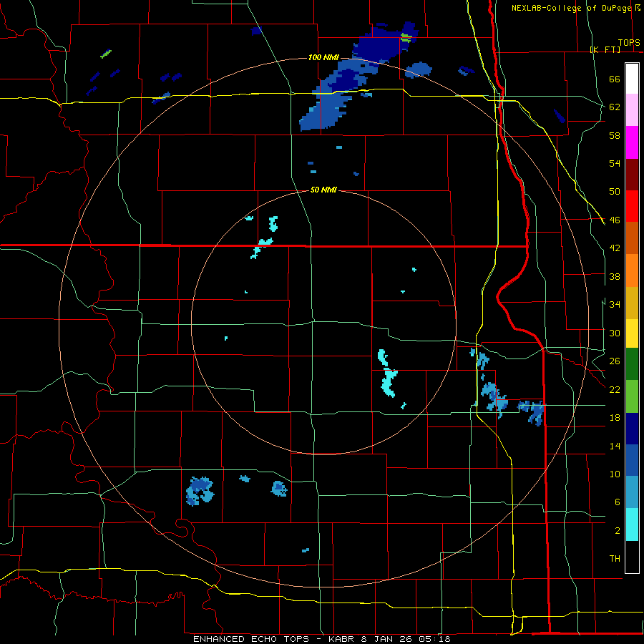
Task: Click the 26 value on the scale
Action: (x=615, y=361)
